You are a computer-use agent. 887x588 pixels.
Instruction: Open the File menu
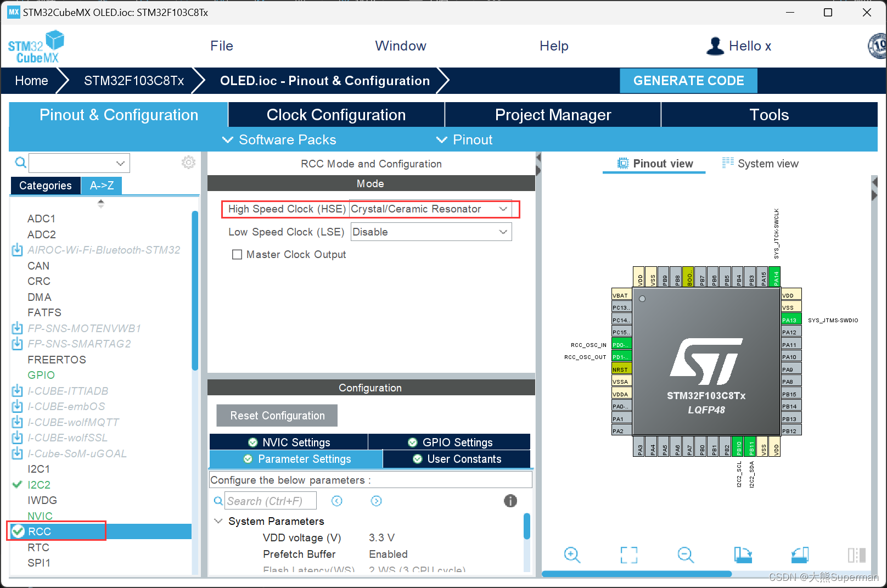click(222, 46)
